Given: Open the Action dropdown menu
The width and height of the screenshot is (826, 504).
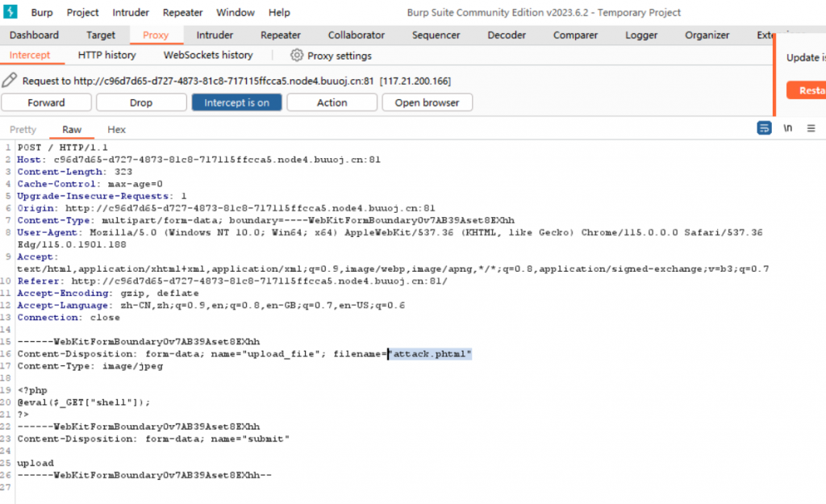Looking at the screenshot, I should coord(332,102).
